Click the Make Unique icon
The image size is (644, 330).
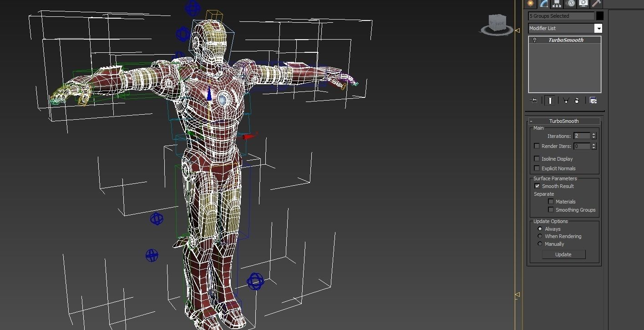566,101
